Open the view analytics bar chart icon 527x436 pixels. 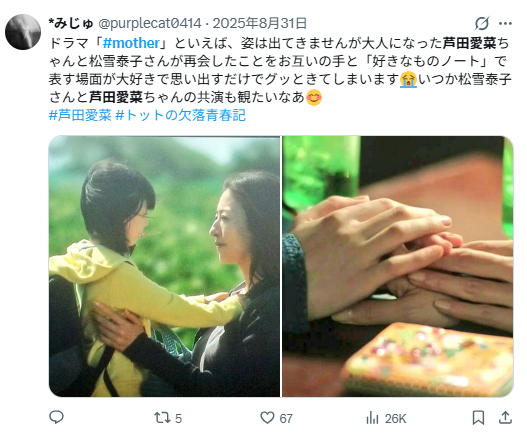tap(372, 418)
